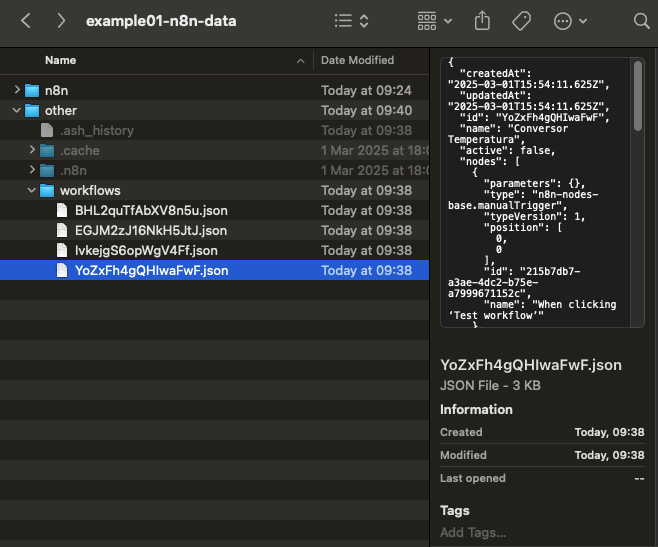Select the n8n folder row
This screenshot has width=658, height=547.
[x=214, y=90]
